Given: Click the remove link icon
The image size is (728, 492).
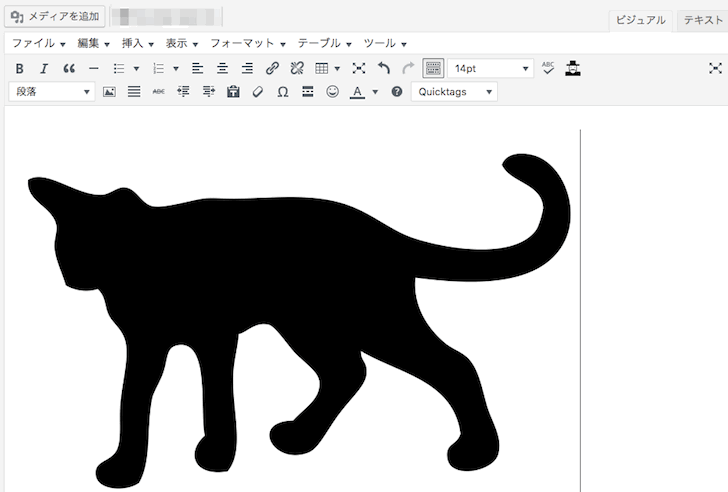Looking at the screenshot, I should tap(296, 69).
